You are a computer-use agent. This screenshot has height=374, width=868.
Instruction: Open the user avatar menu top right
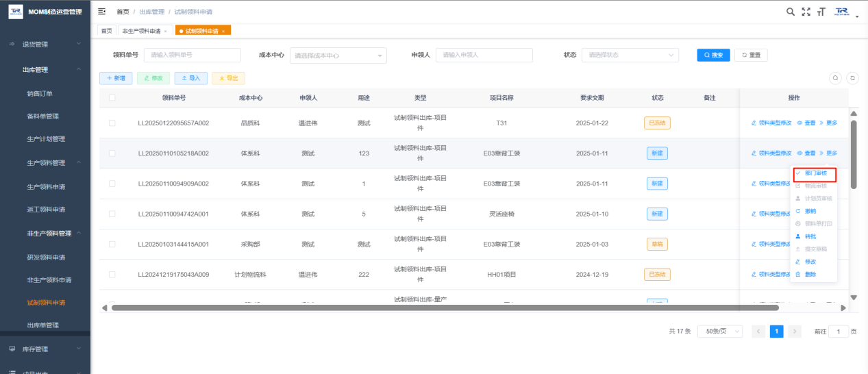pos(845,12)
